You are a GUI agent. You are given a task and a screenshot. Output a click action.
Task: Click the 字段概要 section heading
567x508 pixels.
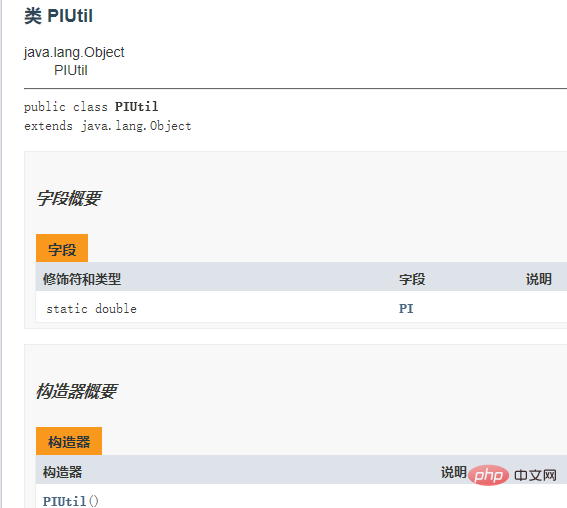[x=68, y=198]
